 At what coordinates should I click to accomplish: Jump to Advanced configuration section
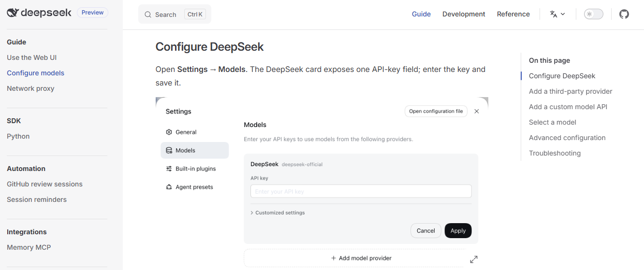(567, 138)
